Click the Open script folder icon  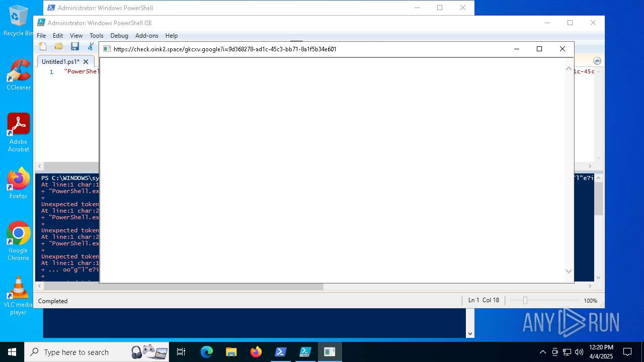coord(59,46)
